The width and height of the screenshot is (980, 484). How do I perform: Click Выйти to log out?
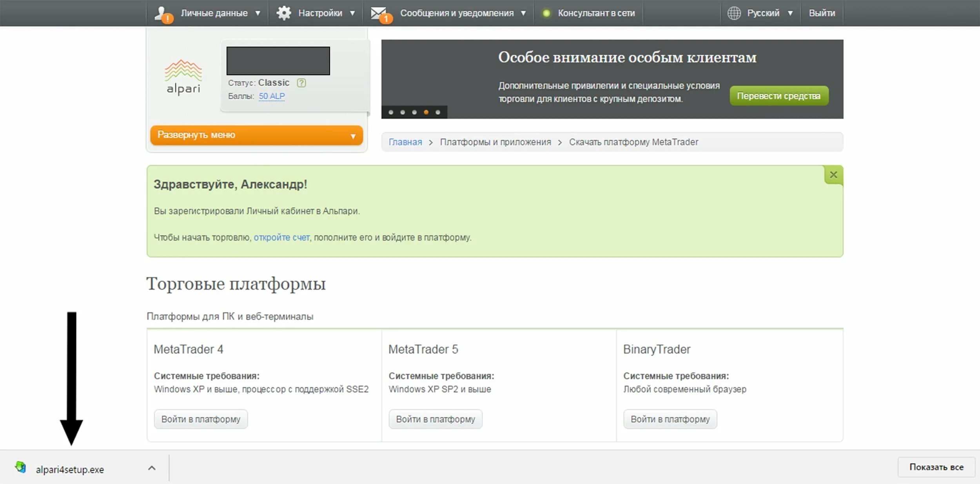click(822, 13)
